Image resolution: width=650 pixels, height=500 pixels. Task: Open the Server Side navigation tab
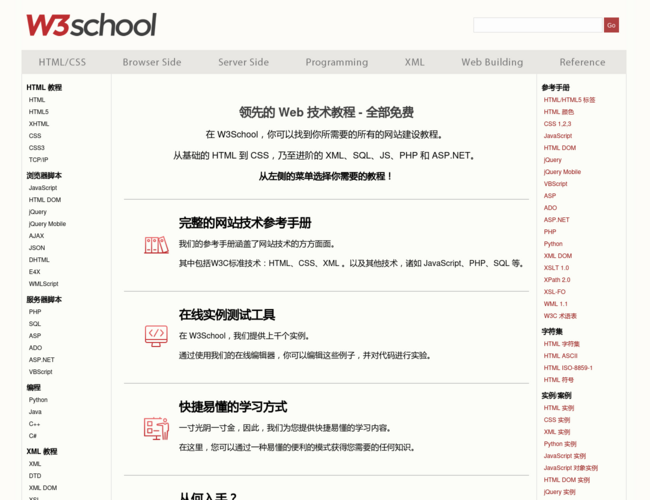click(243, 62)
